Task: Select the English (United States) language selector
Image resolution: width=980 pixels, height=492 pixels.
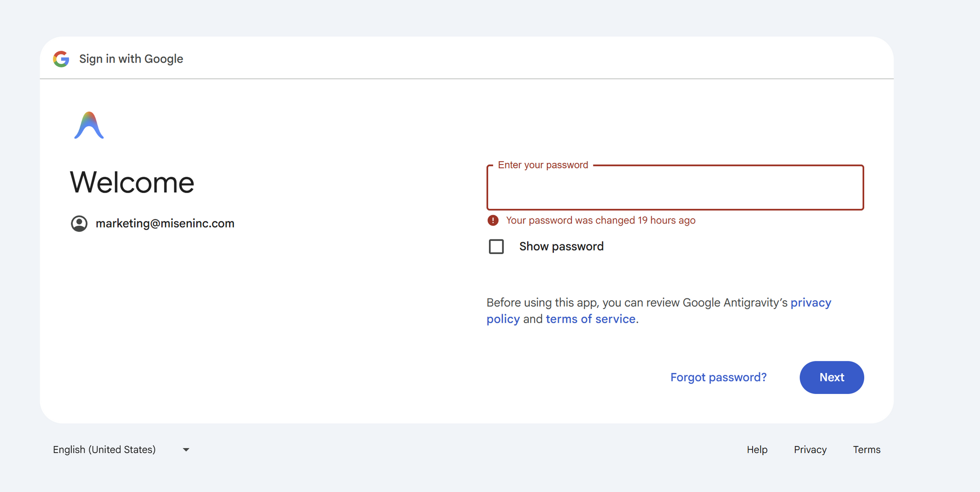Action: 122,449
